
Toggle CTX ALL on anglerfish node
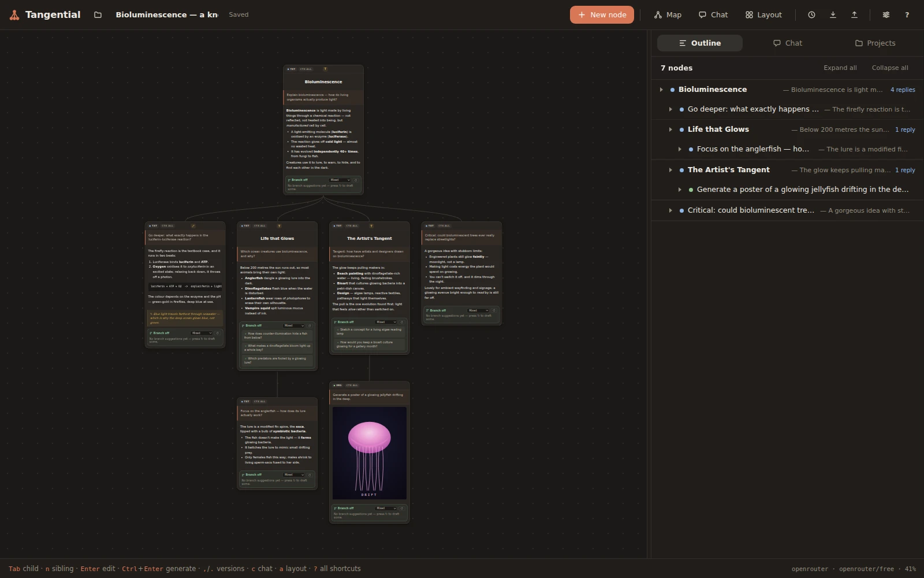click(260, 401)
